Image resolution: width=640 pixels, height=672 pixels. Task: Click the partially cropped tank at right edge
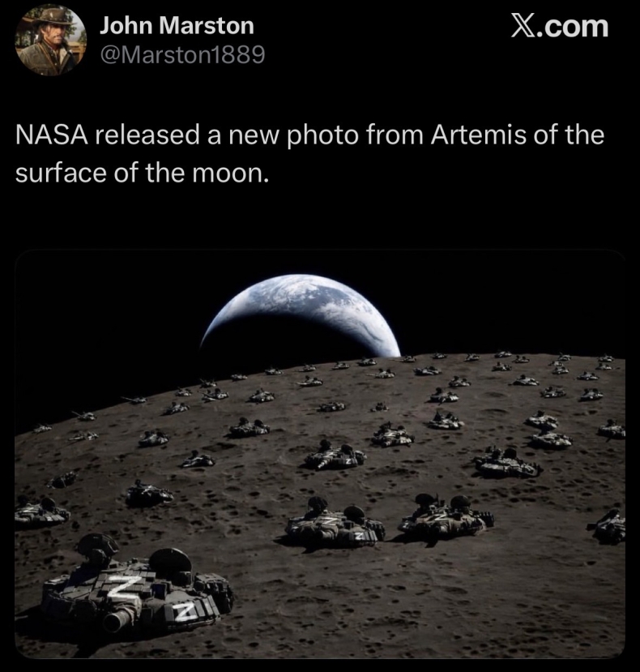tap(608, 527)
